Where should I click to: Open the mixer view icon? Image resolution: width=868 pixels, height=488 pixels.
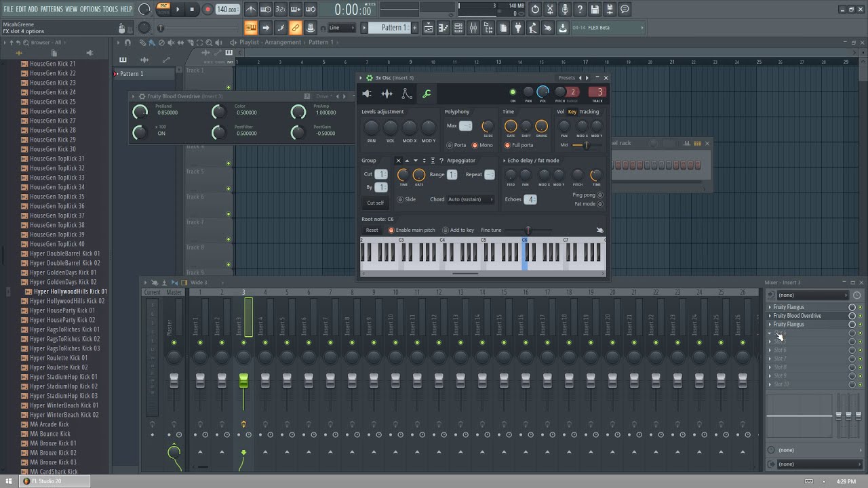[473, 28]
